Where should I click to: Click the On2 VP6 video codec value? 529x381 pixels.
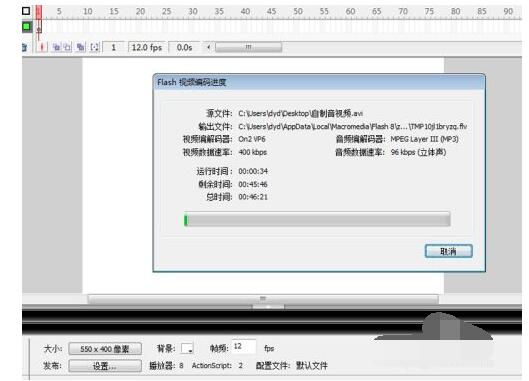tap(252, 139)
